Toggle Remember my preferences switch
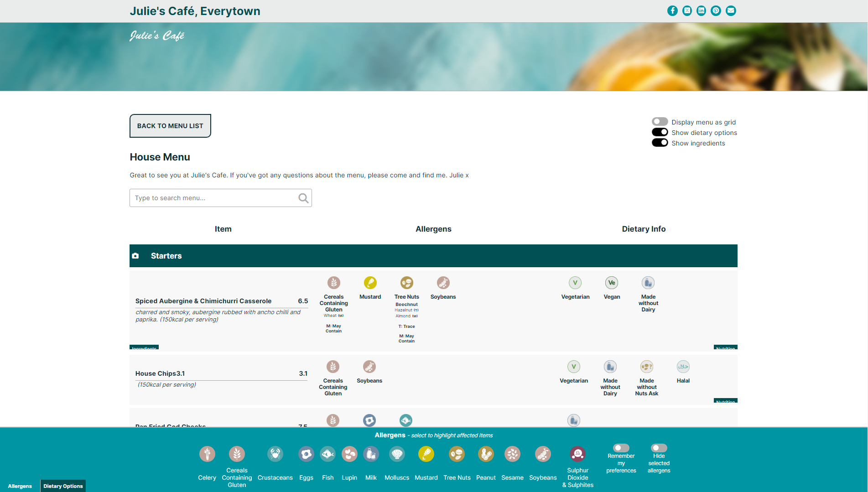Image resolution: width=868 pixels, height=492 pixels. [621, 448]
